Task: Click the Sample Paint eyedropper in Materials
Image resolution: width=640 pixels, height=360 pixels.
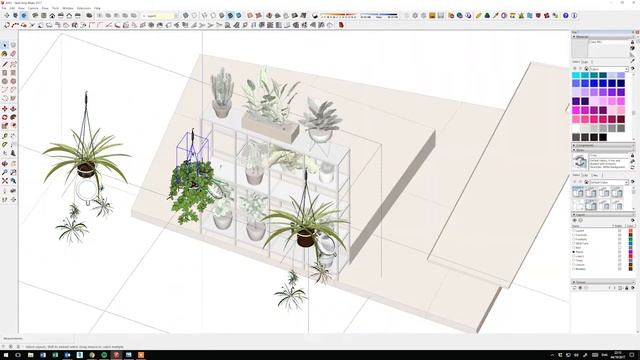Action: click(x=632, y=61)
